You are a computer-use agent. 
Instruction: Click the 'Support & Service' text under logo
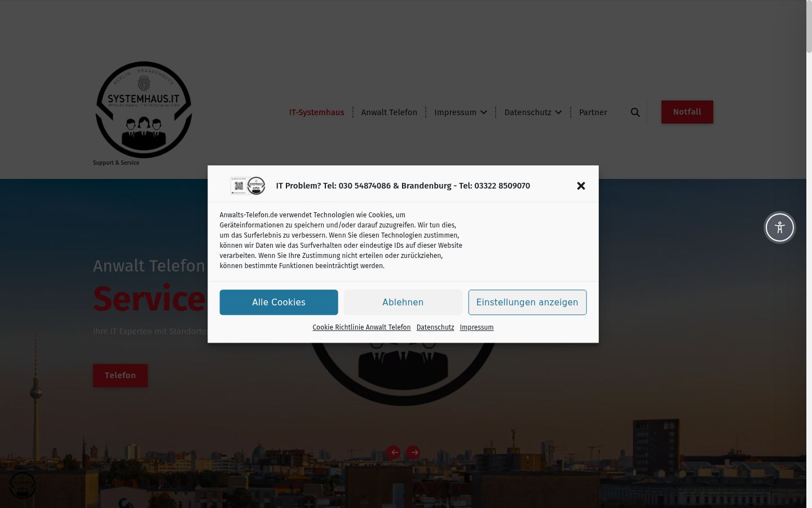click(x=116, y=163)
